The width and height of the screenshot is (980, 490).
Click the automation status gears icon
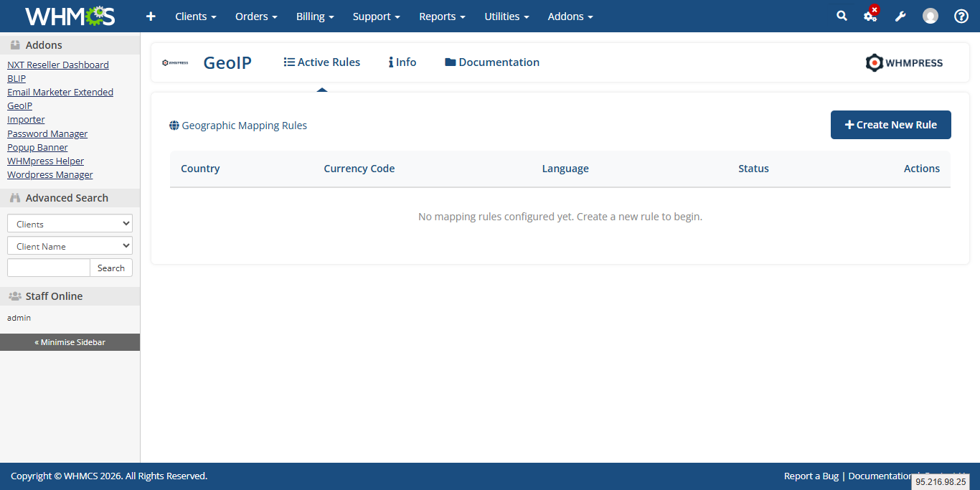[870, 16]
